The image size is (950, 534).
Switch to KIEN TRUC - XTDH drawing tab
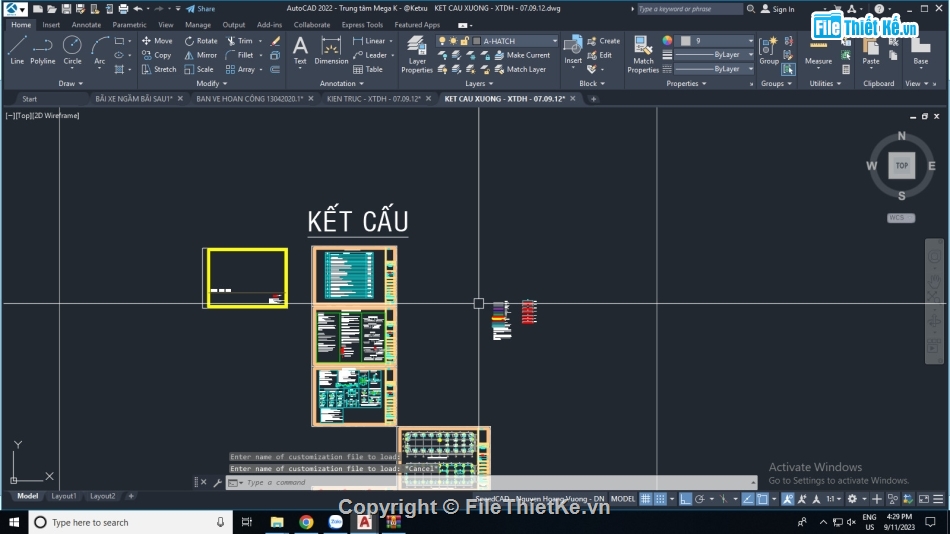[x=373, y=98]
